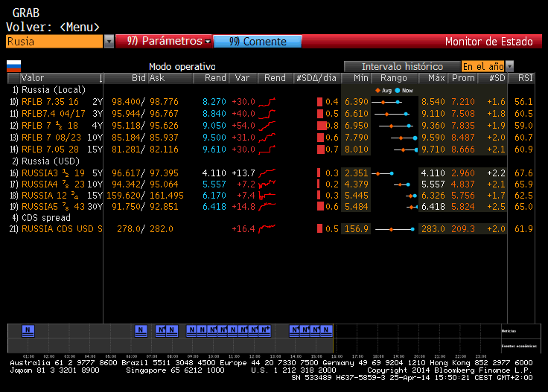Click the red SD bar for RFLB 7.35 16

(x=319, y=102)
